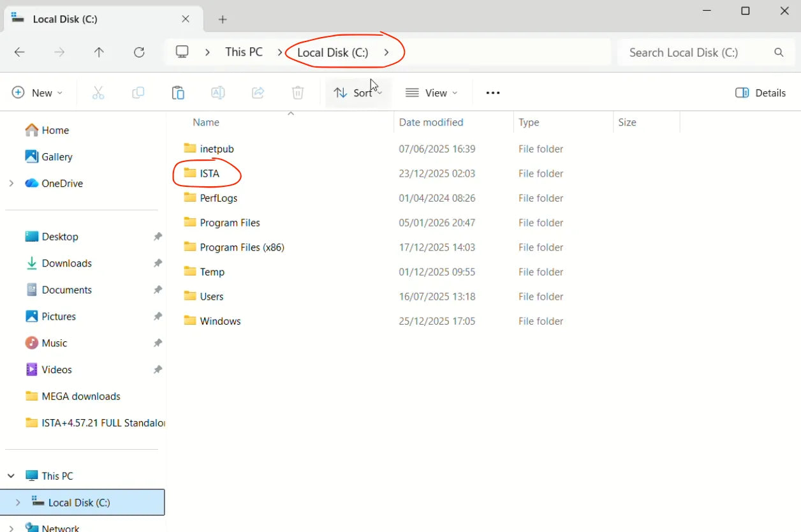Viewport: 801px width, 532px height.
Task: Click the search magnifier icon
Action: point(779,52)
